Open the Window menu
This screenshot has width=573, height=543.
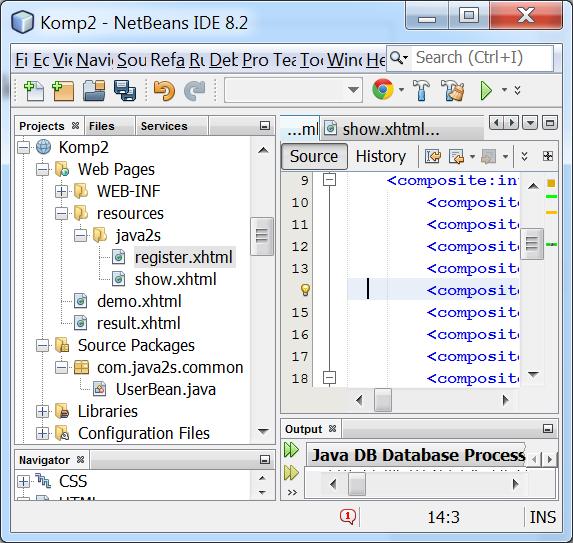345,60
